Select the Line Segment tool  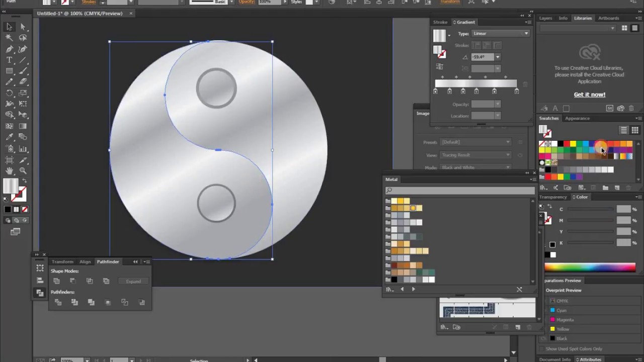click(23, 60)
